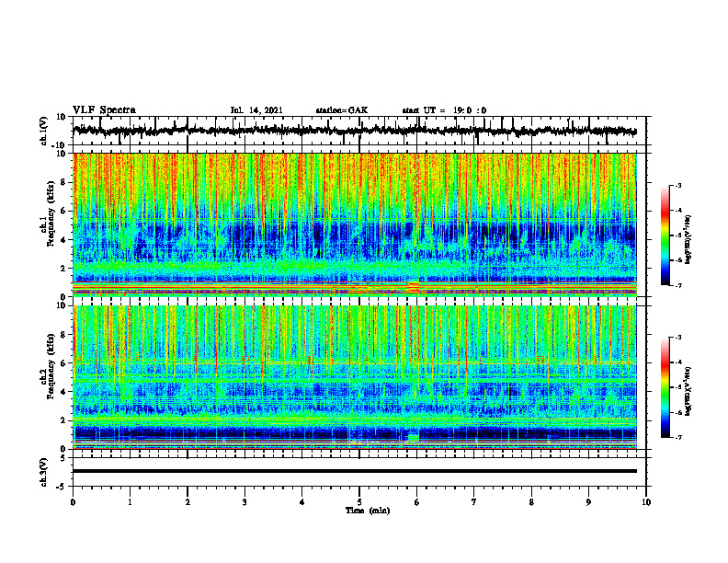Click the ch.1 color bar "log(PSD)" label
The height and width of the screenshot is (563, 728).
[688, 240]
